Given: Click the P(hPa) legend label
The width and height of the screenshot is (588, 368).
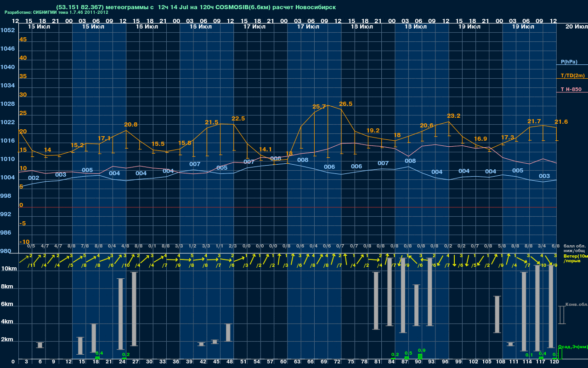Looking at the screenshot, I should tap(569, 62).
